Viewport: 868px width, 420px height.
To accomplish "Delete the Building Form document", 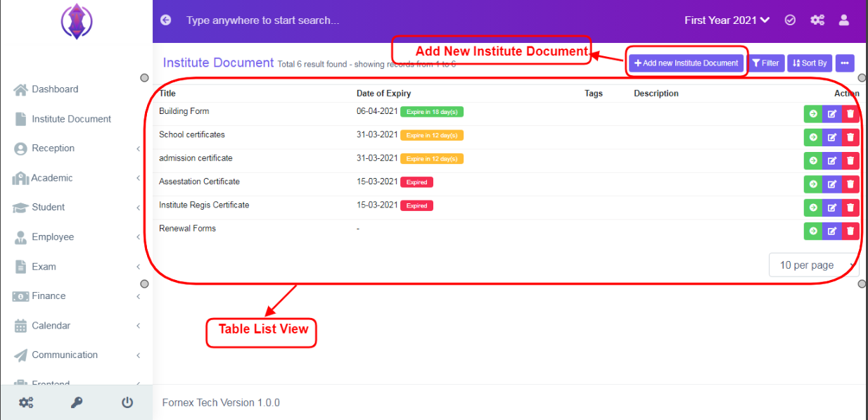I will (850, 114).
